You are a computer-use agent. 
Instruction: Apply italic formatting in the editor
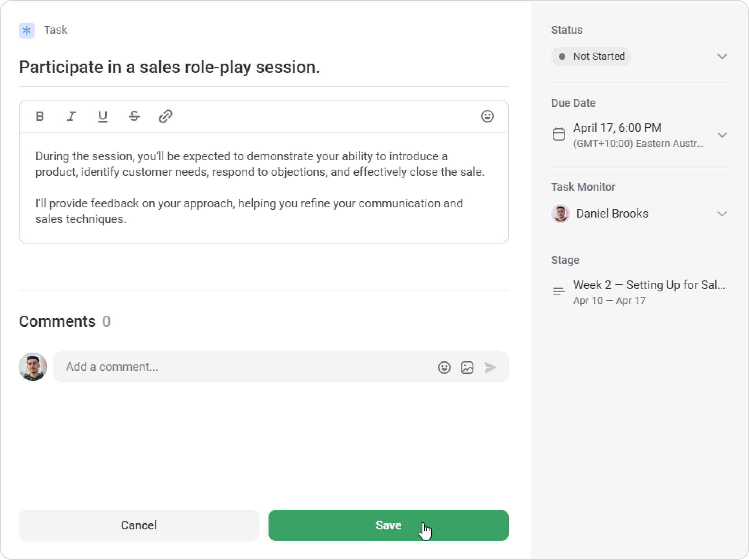pyautogui.click(x=71, y=116)
